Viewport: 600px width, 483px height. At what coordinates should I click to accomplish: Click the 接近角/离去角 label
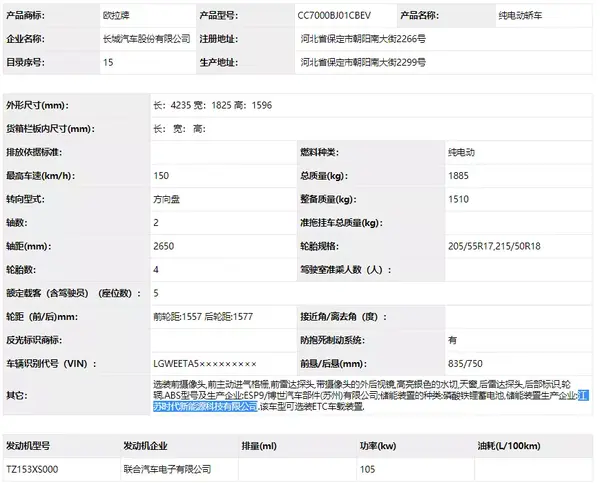pyautogui.click(x=343, y=317)
